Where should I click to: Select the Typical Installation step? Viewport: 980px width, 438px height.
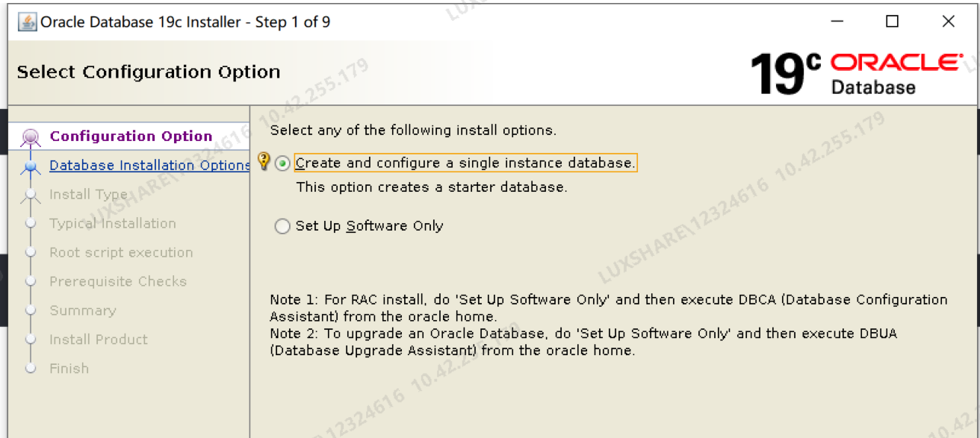(x=111, y=223)
